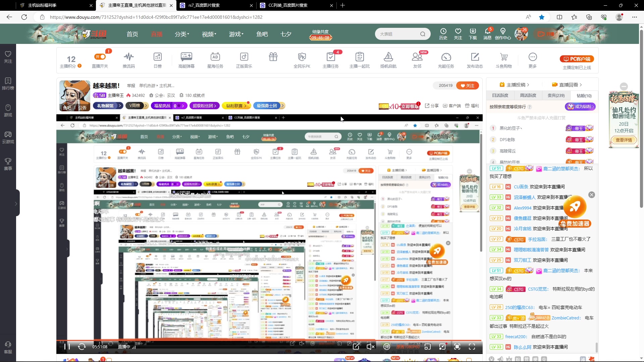Image resolution: width=644 pixels, height=362 pixels.
Task: Toggle the danmaku bullet comments
Action: [x=386, y=347]
